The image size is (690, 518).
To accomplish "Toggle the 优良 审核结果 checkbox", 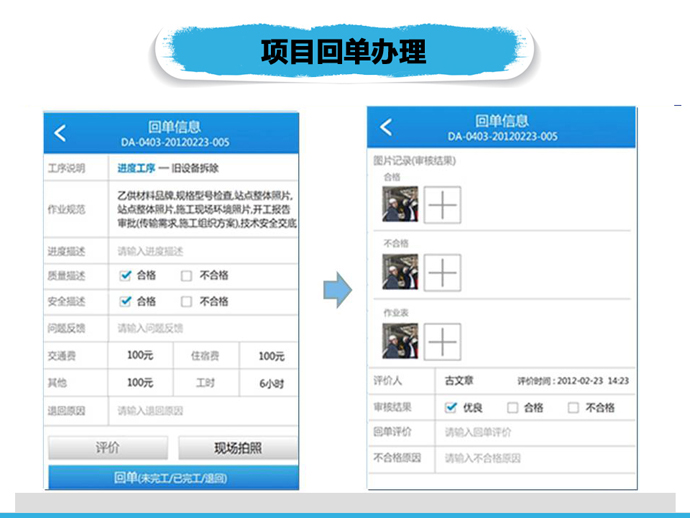I will (x=452, y=407).
